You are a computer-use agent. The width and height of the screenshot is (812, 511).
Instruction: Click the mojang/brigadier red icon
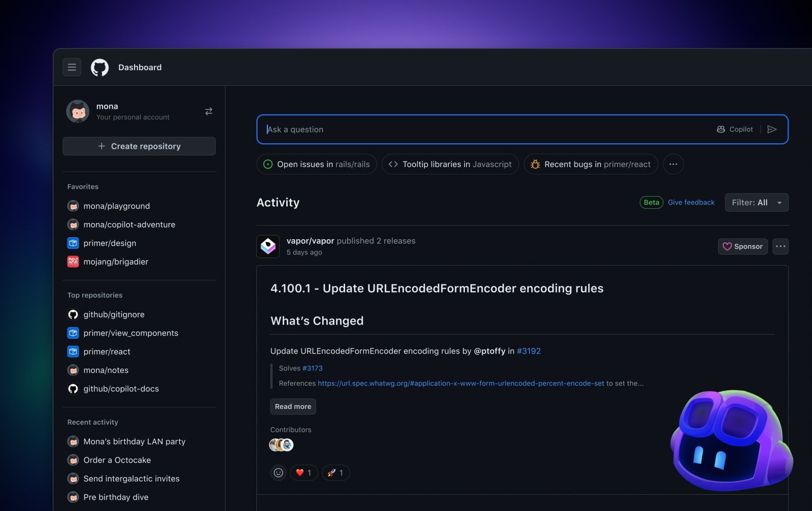(73, 262)
